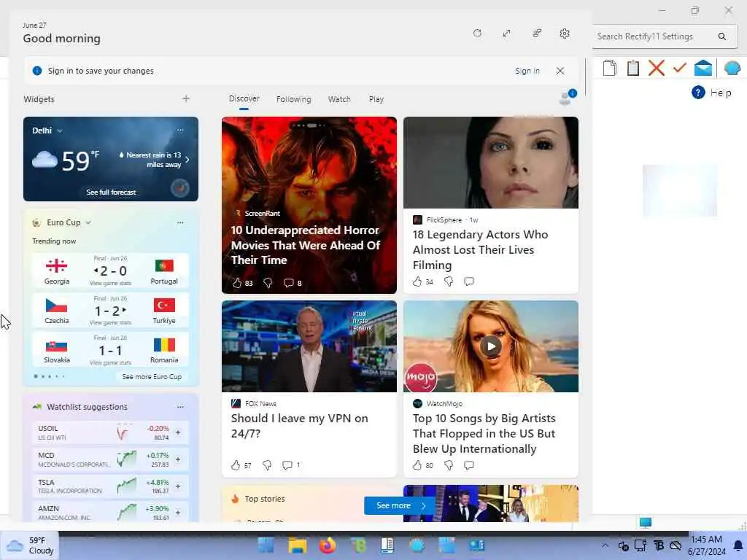Viewport: 747px width, 560px height.
Task: Like the Top 10 Songs video
Action: (417, 464)
